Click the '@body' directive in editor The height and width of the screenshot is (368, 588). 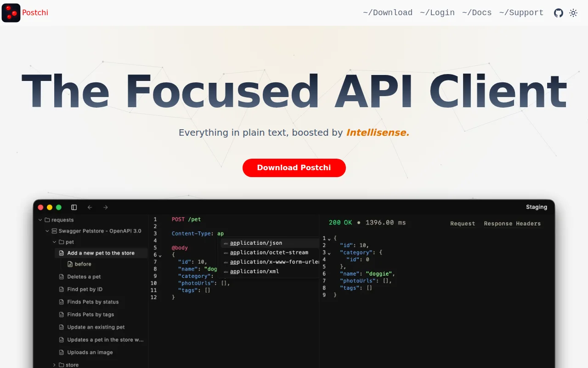[180, 248]
